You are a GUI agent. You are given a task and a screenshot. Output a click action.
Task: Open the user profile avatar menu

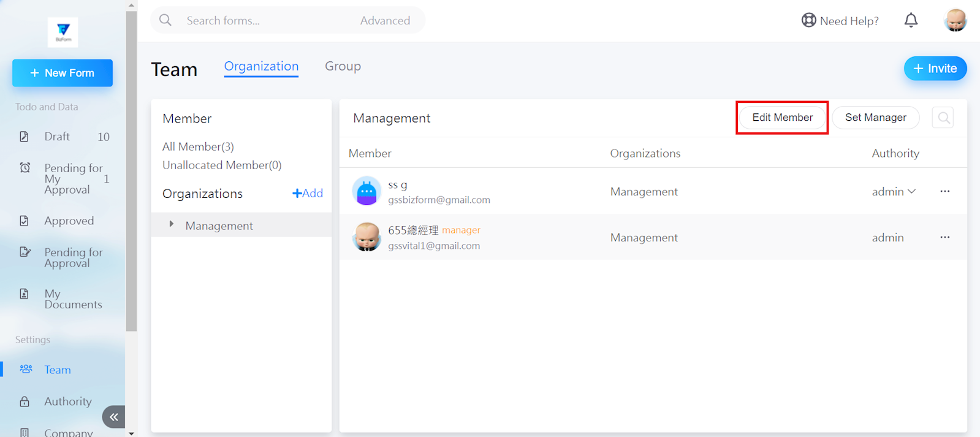point(955,20)
